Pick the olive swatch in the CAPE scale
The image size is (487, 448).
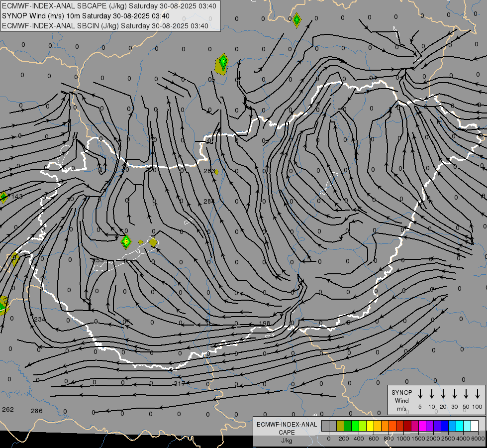click(340, 426)
